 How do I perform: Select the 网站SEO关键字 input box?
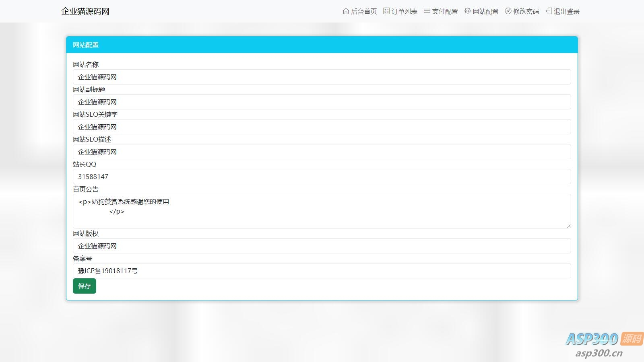tap(322, 127)
